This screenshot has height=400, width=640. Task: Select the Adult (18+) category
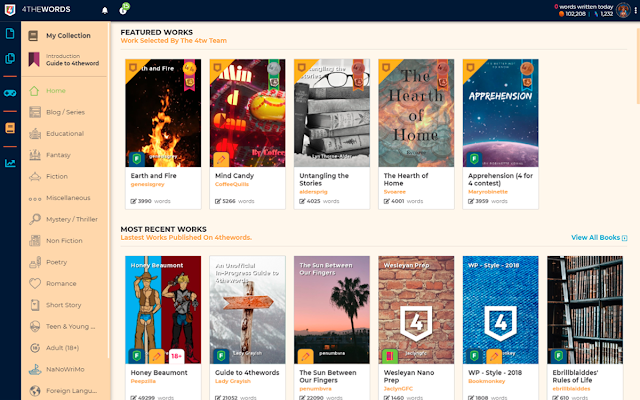(x=64, y=348)
